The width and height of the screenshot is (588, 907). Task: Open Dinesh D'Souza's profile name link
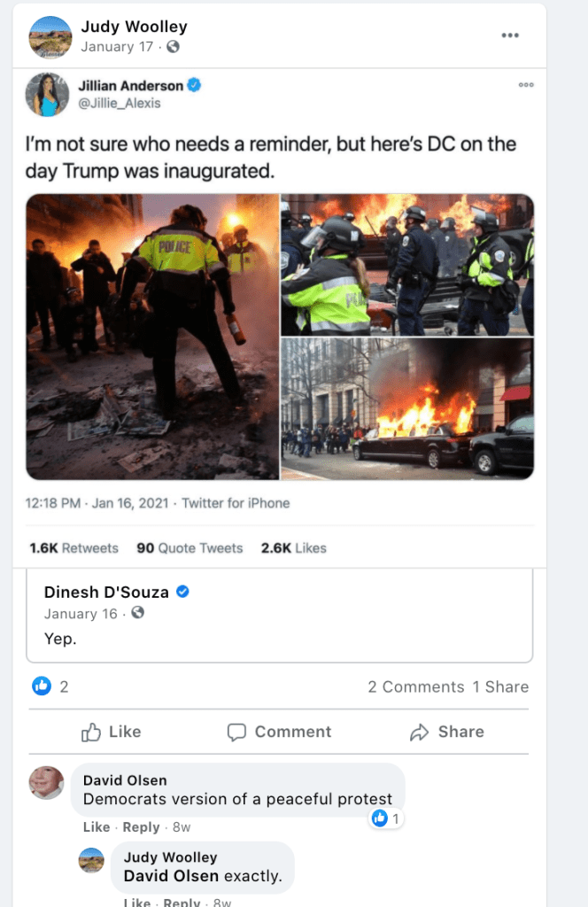click(x=106, y=593)
